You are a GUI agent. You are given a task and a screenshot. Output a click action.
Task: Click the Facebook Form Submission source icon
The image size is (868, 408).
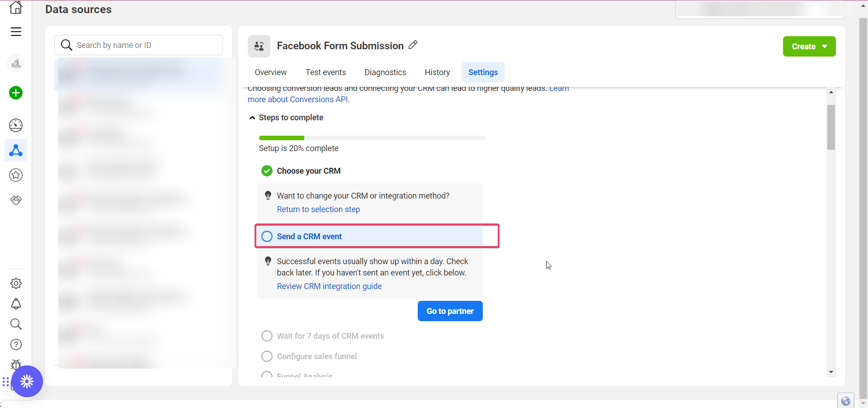coord(259,46)
